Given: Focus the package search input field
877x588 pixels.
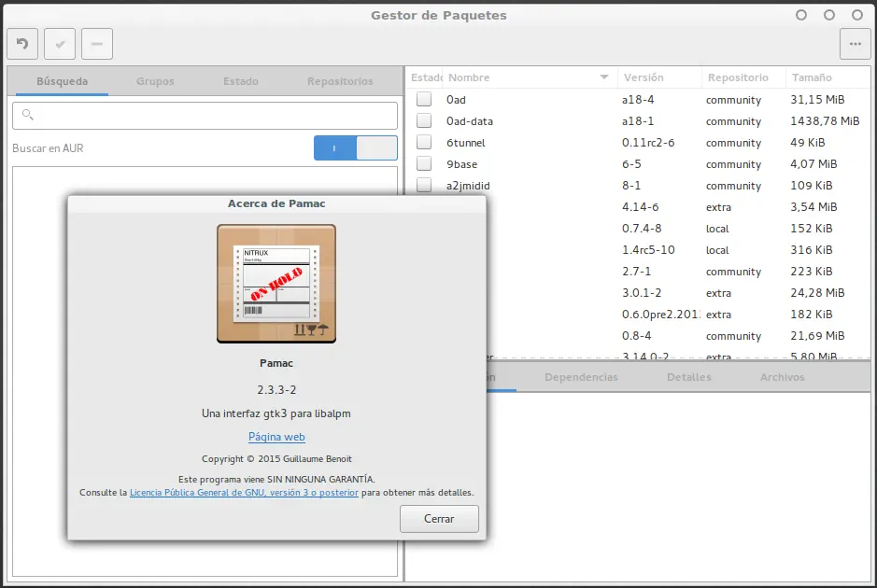Looking at the screenshot, I should tap(205, 116).
